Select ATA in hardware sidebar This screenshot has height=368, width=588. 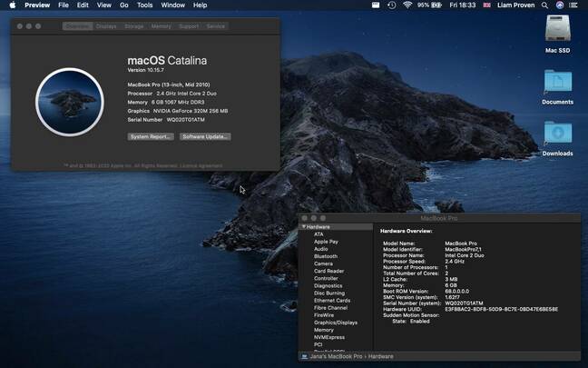pyautogui.click(x=318, y=234)
